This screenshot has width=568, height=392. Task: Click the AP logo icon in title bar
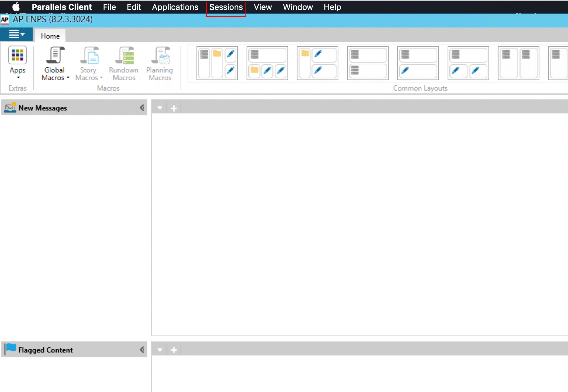coord(5,20)
